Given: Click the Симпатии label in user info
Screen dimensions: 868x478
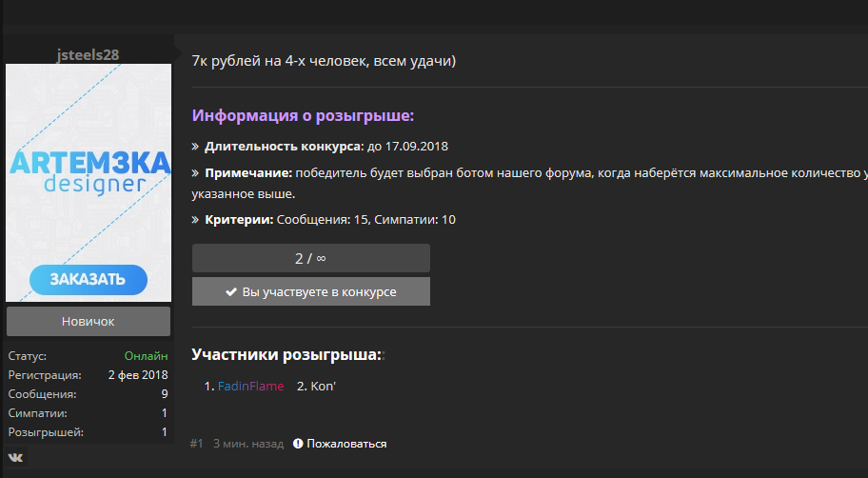Looking at the screenshot, I should tap(38, 413).
